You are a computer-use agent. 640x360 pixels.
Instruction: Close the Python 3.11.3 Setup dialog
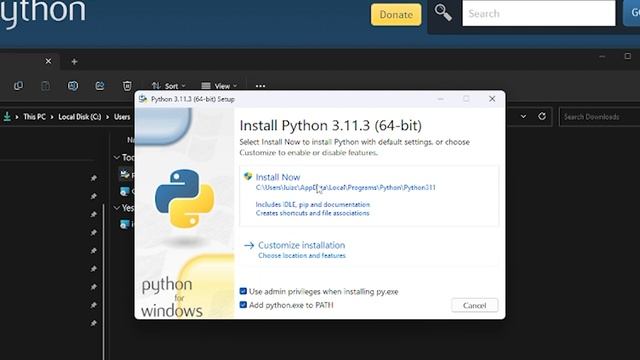pos(492,99)
